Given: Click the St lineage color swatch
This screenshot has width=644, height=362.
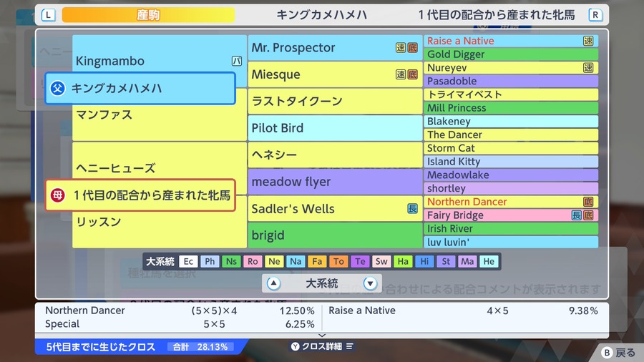Looking at the screenshot, I should tap(446, 261).
